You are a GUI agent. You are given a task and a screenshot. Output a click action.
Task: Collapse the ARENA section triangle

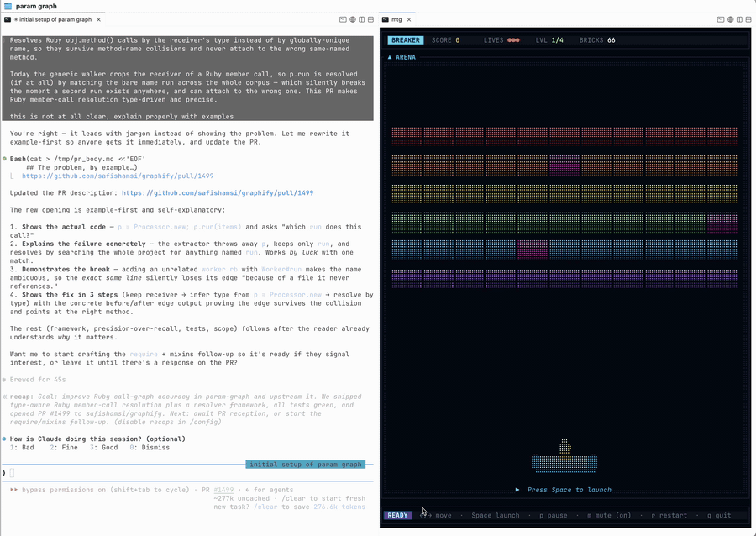[390, 57]
